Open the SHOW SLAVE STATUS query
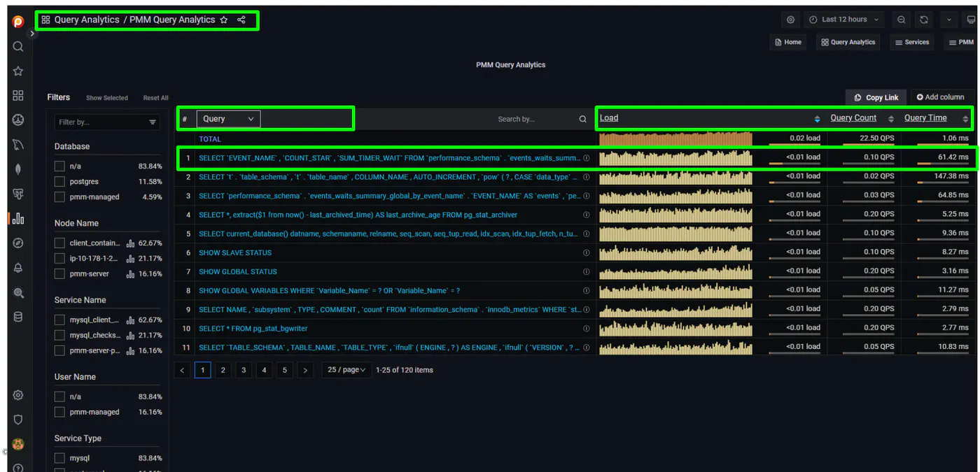980x472 pixels. [x=235, y=252]
